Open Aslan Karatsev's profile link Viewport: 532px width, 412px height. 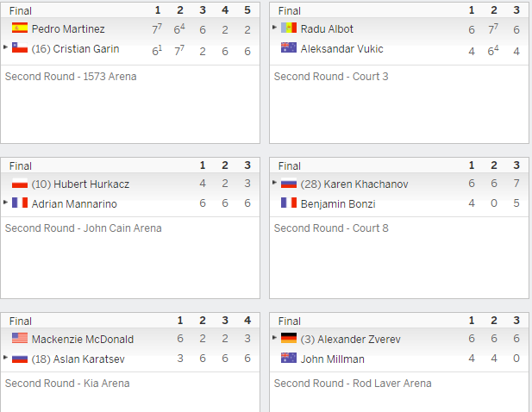coord(78,359)
